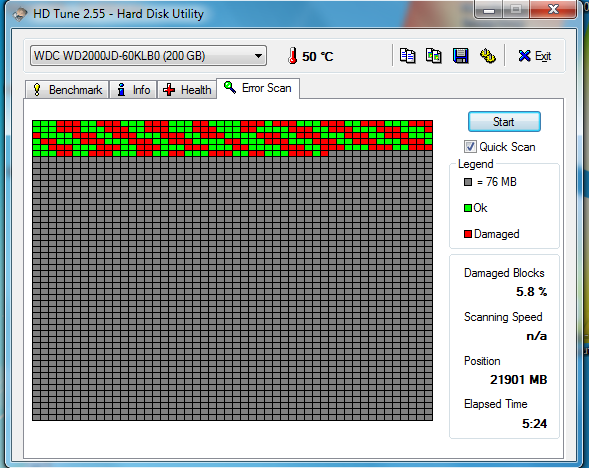This screenshot has width=589, height=468.
Task: Expand the drive selection dropdown arrow
Action: coord(258,56)
